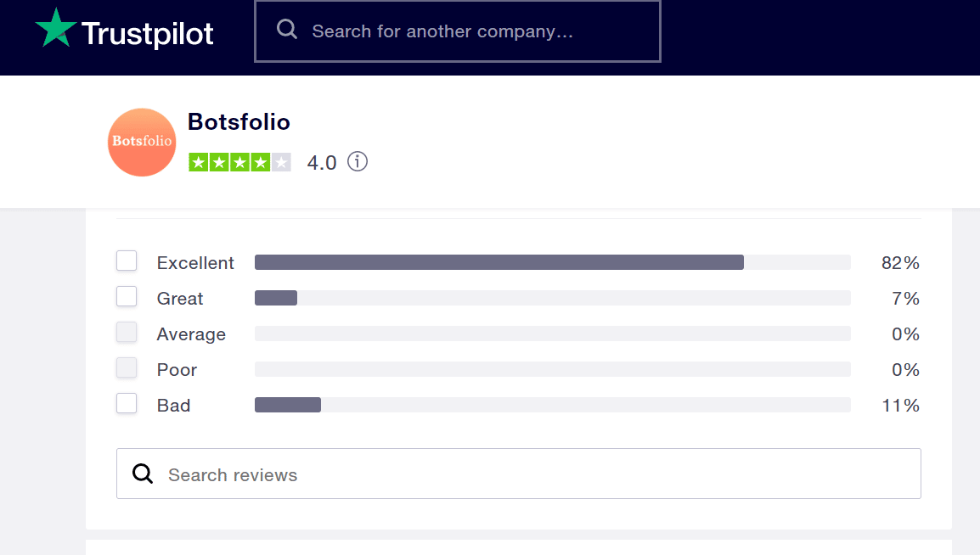980x555 pixels.
Task: Select the Great label text
Action: [x=180, y=299]
